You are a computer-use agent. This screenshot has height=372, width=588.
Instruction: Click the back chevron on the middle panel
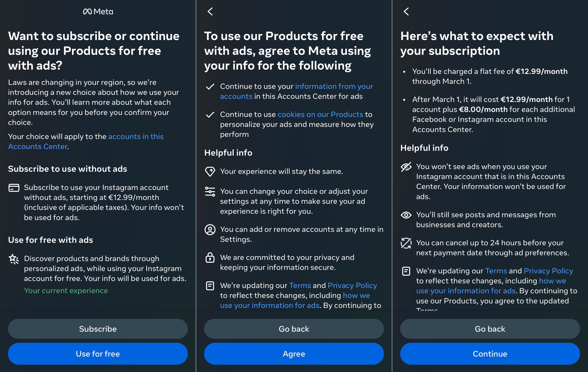[210, 12]
